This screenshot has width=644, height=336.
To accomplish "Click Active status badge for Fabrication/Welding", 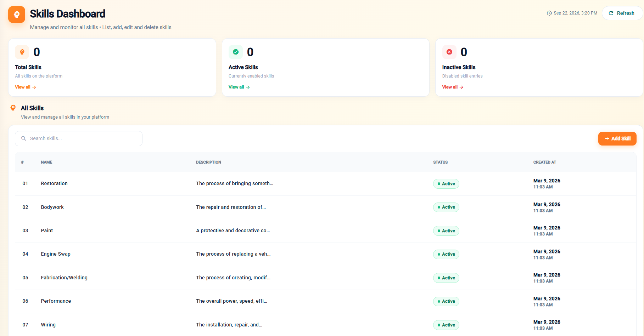I will point(446,278).
